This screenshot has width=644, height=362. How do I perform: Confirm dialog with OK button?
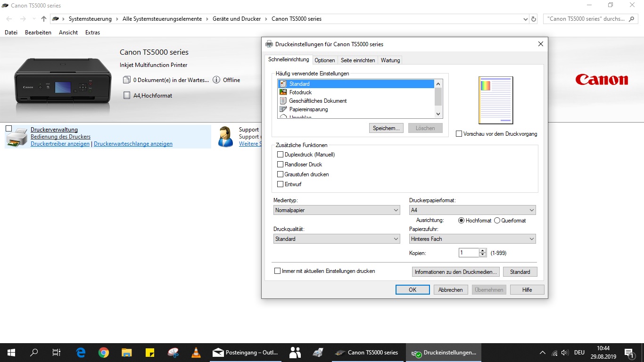413,290
